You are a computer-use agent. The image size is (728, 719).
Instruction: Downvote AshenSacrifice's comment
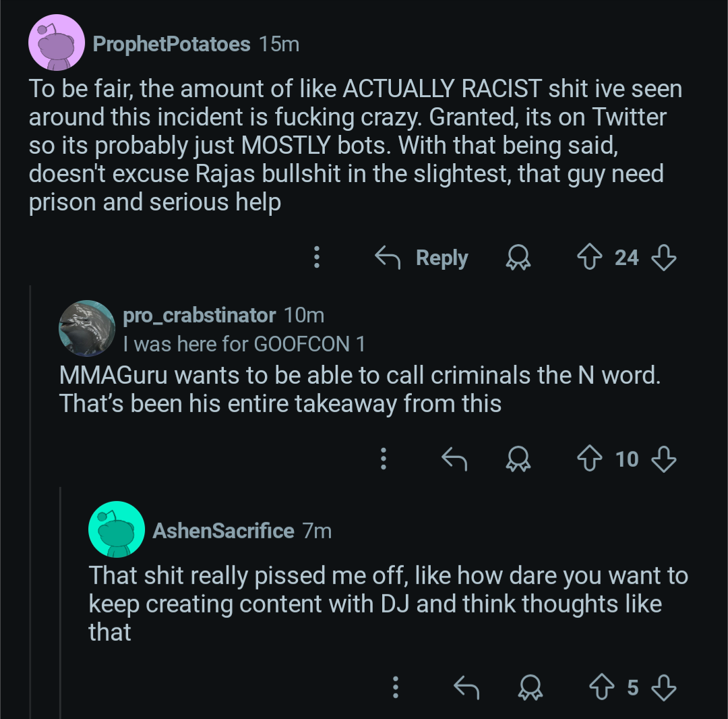tap(664, 687)
